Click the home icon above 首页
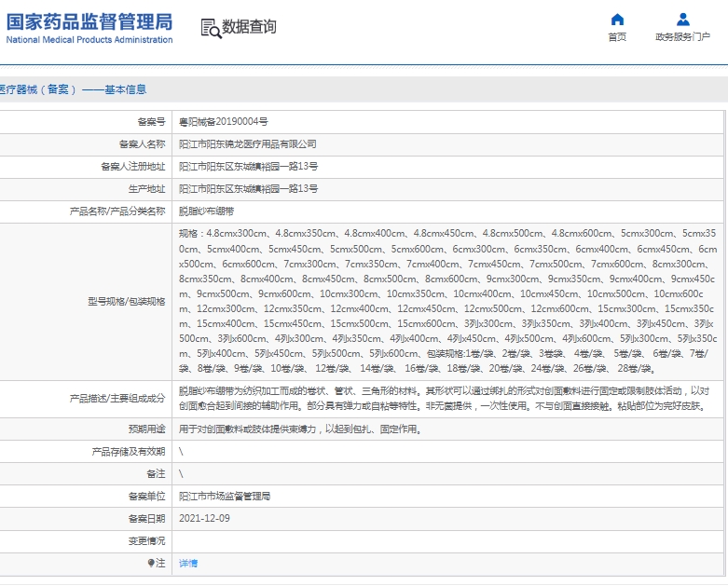Screen dimensions: 728x586 (x=617, y=20)
